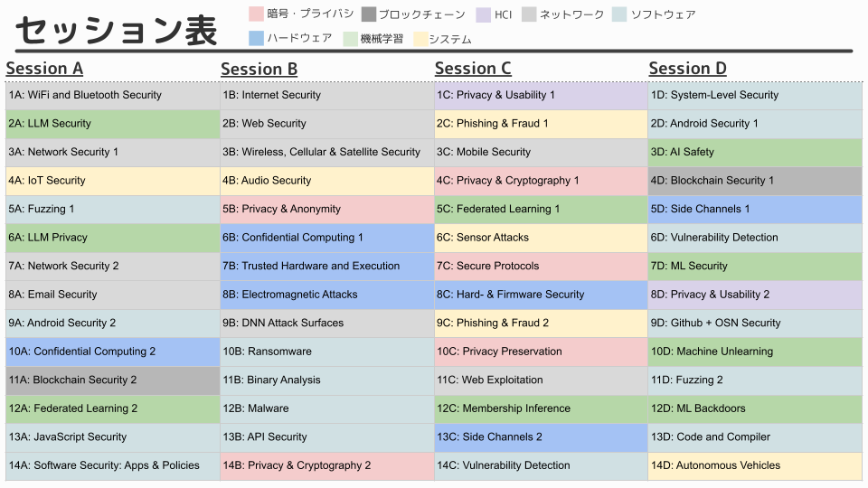Click the Session B column header
868x488 pixels.
(259, 70)
